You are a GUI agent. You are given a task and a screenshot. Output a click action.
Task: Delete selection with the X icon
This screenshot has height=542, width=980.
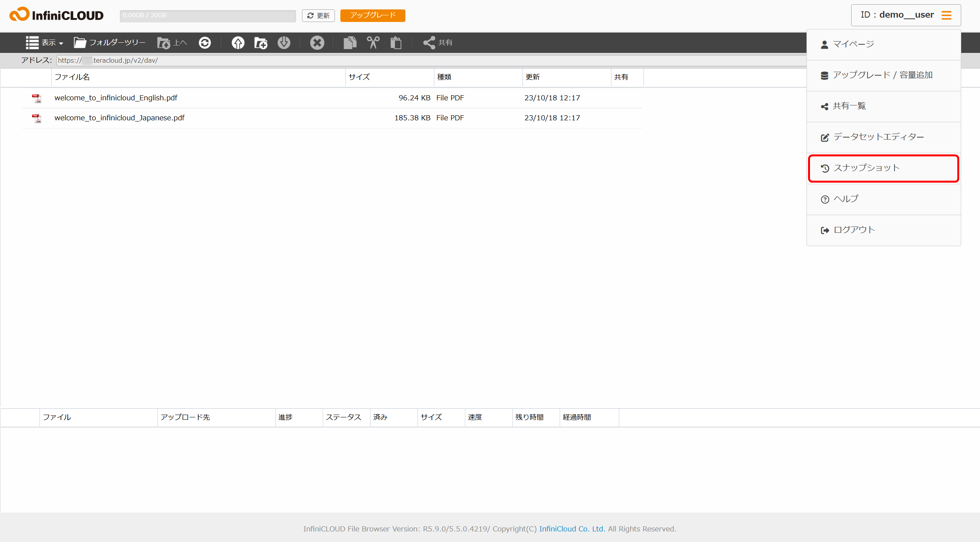coord(317,42)
